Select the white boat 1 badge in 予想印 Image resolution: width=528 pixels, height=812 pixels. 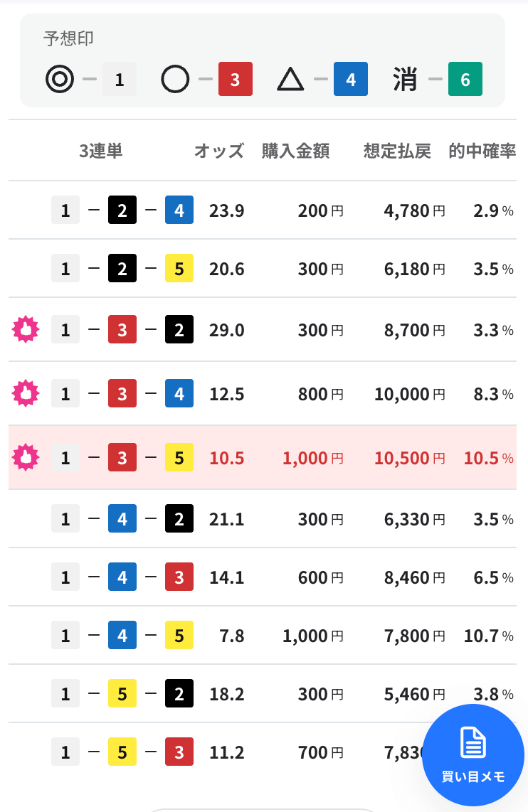[x=120, y=79]
